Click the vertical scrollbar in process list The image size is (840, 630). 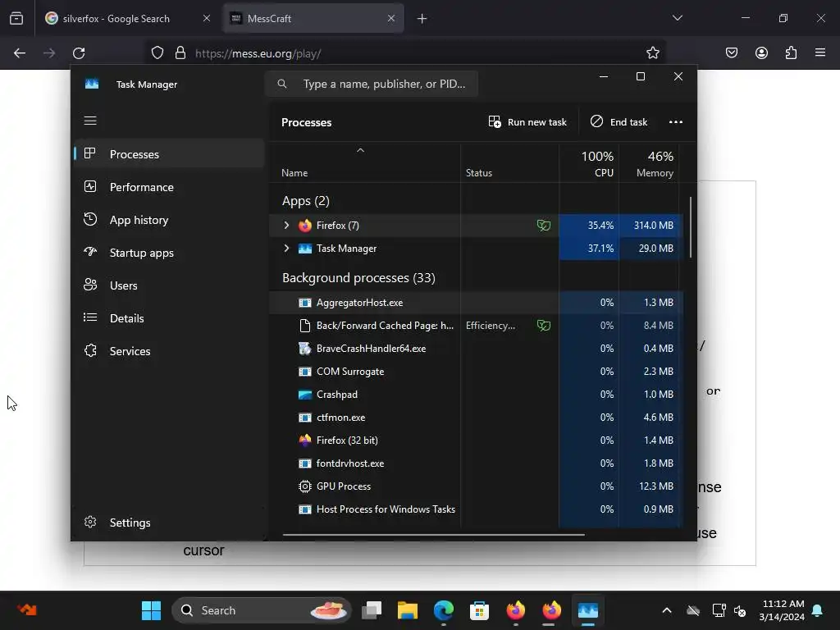691,227
